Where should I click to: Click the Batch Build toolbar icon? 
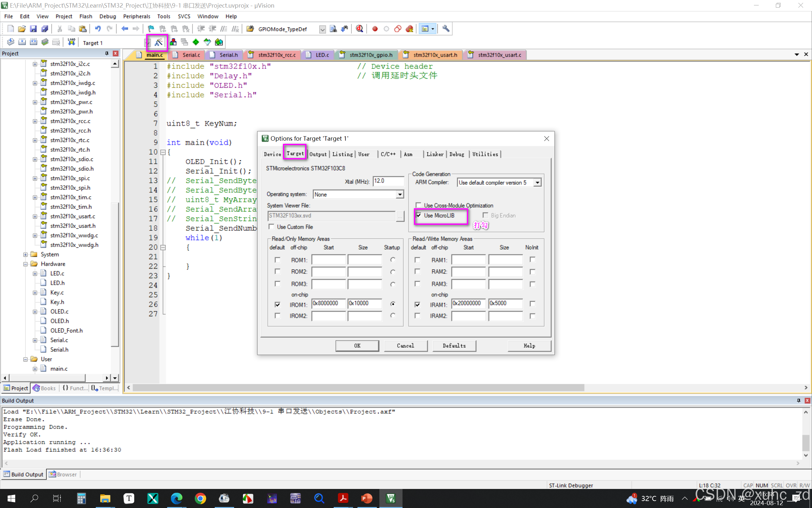coord(45,42)
